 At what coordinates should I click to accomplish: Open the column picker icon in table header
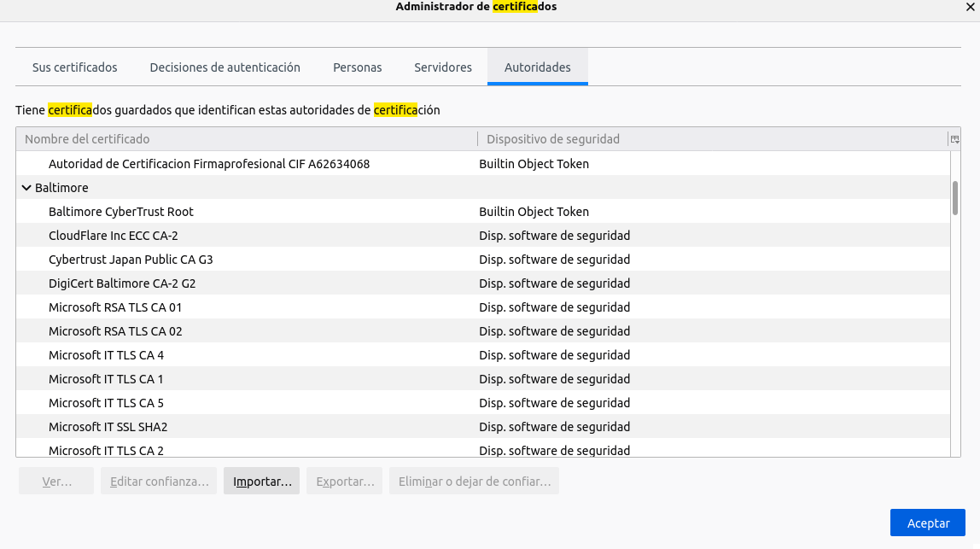click(x=954, y=139)
